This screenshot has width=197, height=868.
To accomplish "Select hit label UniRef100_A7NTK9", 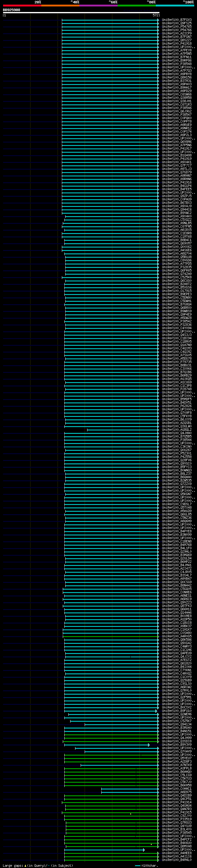I will point(177,765).
